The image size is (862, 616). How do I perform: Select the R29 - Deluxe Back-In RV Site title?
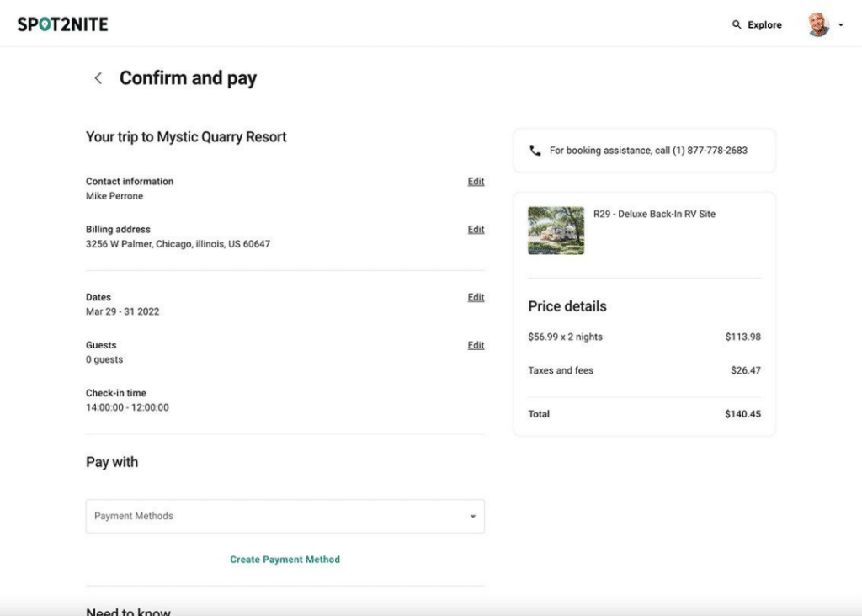654,214
